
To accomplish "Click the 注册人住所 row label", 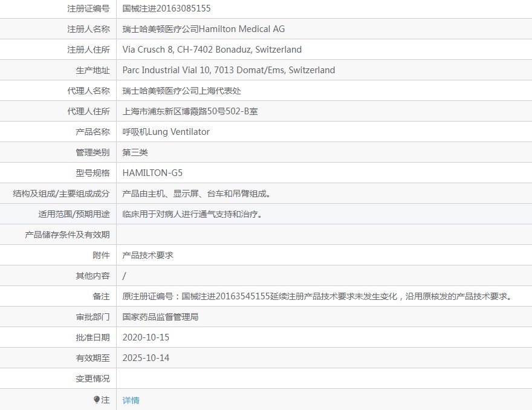I will (88, 50).
